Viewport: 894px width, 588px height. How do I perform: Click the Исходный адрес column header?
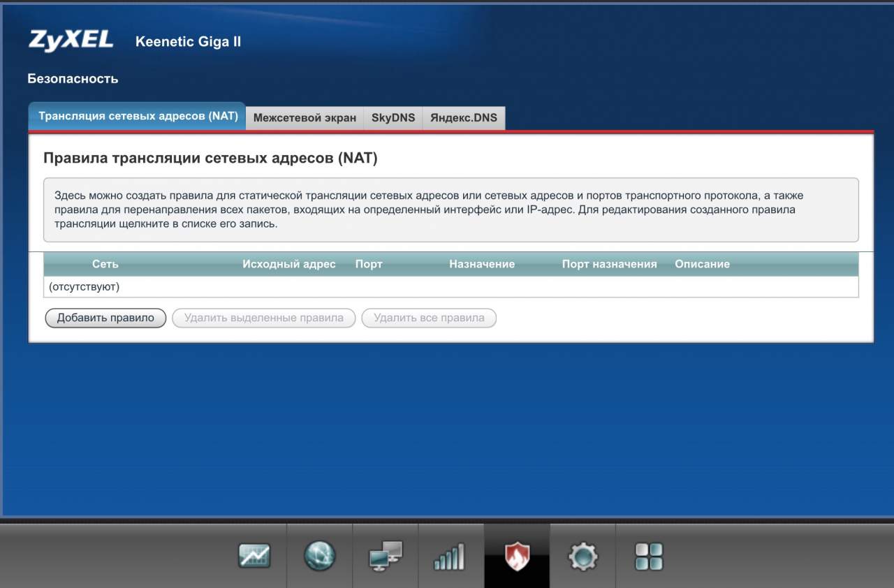(289, 264)
